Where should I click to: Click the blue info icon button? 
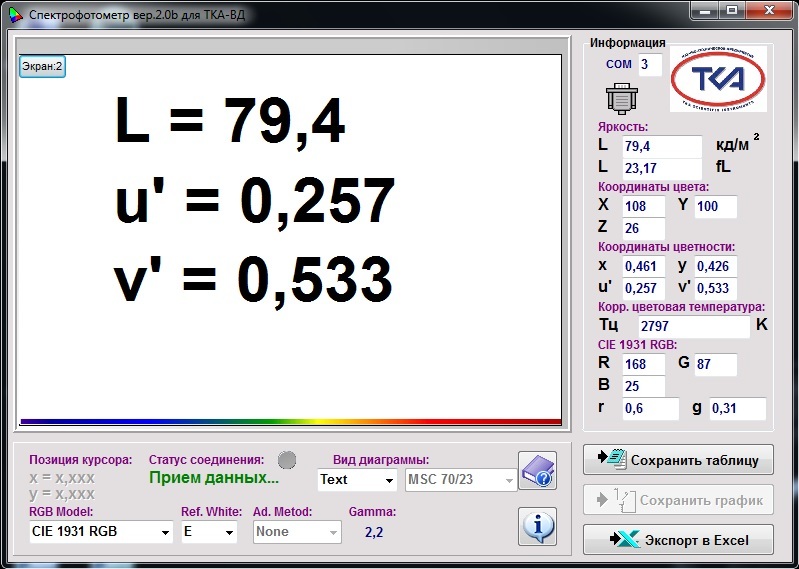point(537,525)
